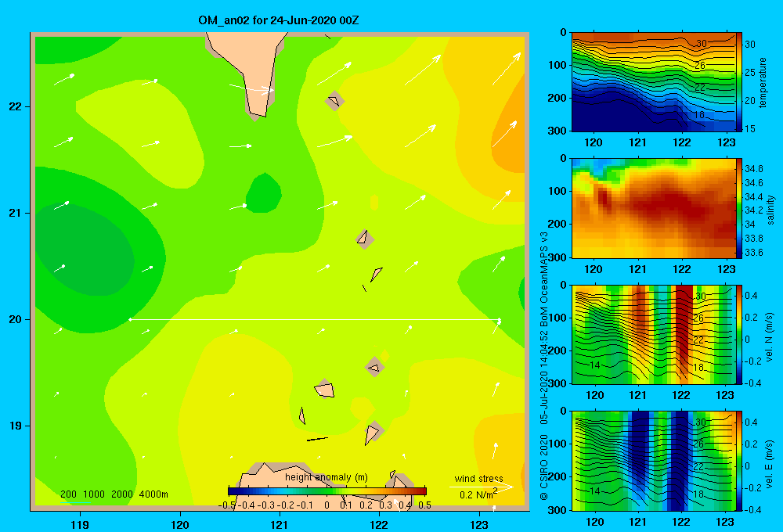The image size is (783, 532).
Task: Click the '14' contour label in vel. E plot
Action: [594, 491]
